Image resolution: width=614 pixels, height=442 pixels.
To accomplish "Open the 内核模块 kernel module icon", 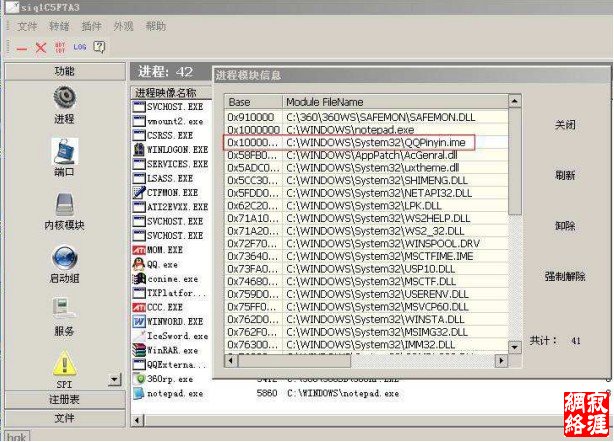I will coord(65,204).
